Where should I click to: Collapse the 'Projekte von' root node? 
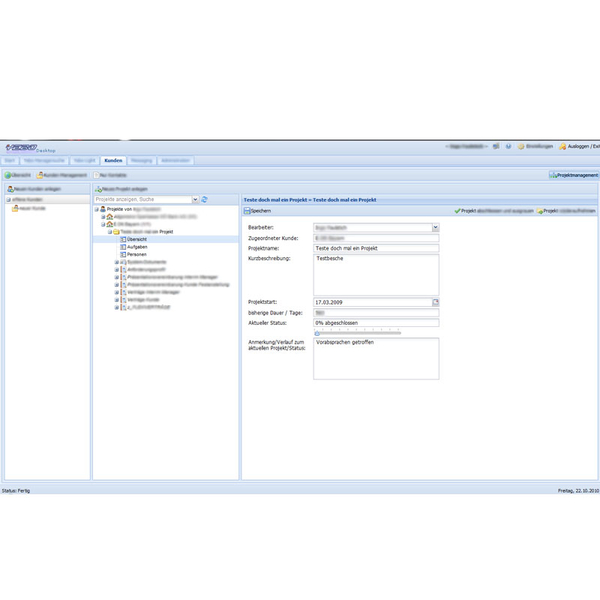(97, 209)
